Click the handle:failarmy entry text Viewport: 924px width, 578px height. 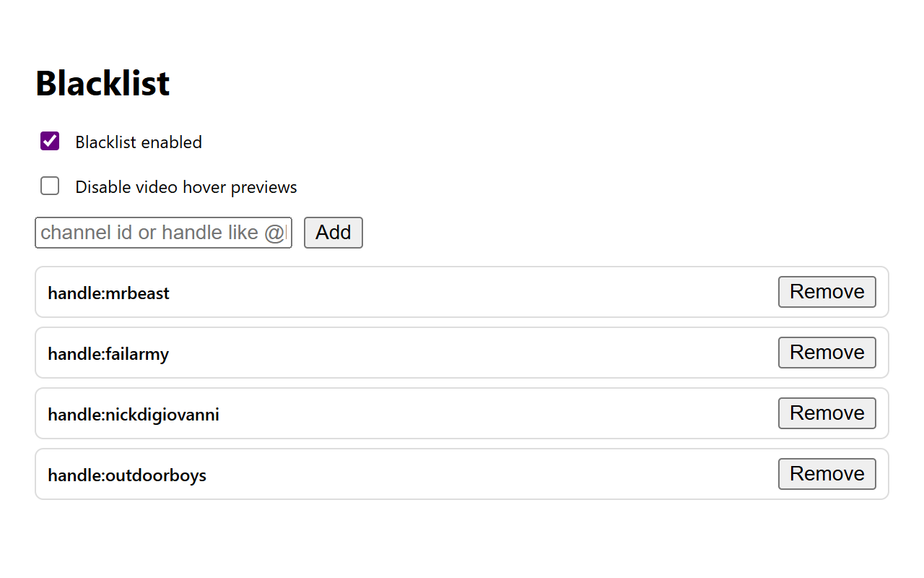(108, 354)
